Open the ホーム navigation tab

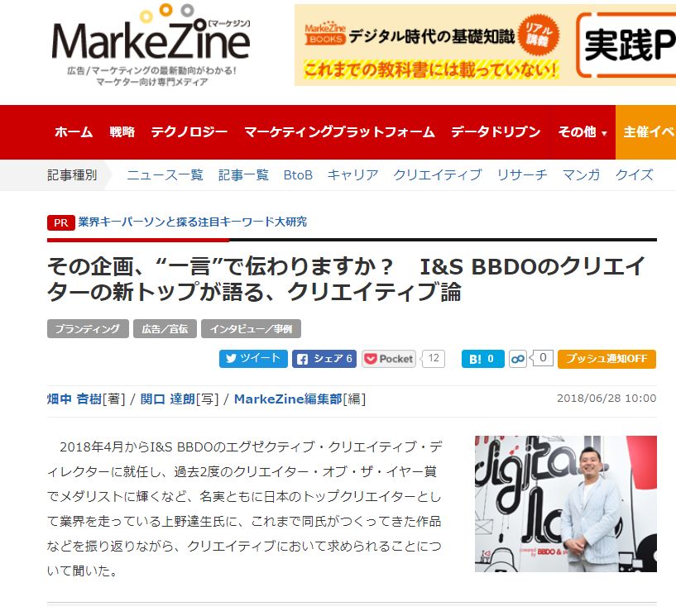coord(74,131)
